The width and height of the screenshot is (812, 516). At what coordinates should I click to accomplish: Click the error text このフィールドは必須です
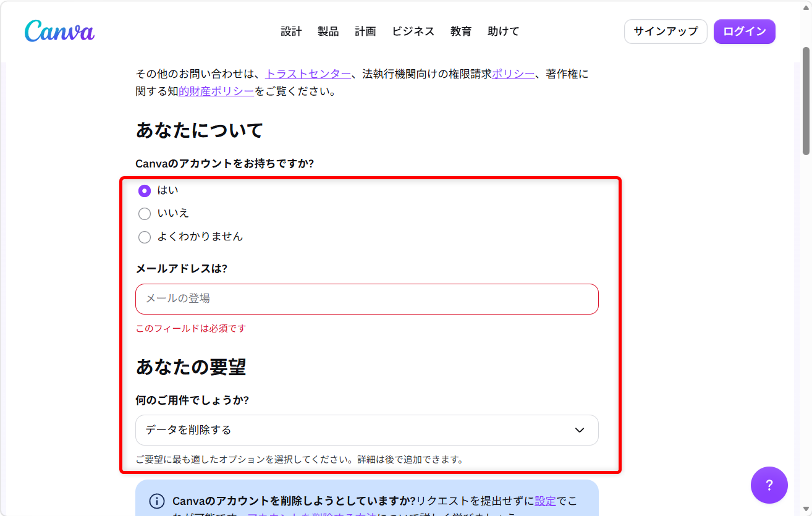pyautogui.click(x=191, y=329)
